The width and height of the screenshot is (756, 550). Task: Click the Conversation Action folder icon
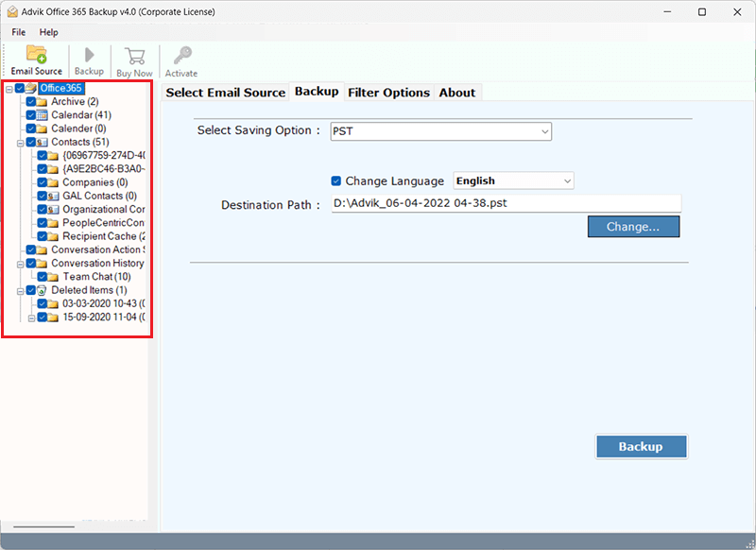(x=42, y=250)
